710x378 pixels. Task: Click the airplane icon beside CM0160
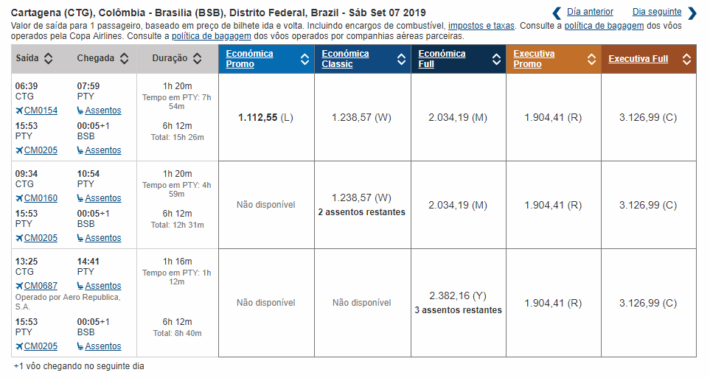pos(19,198)
